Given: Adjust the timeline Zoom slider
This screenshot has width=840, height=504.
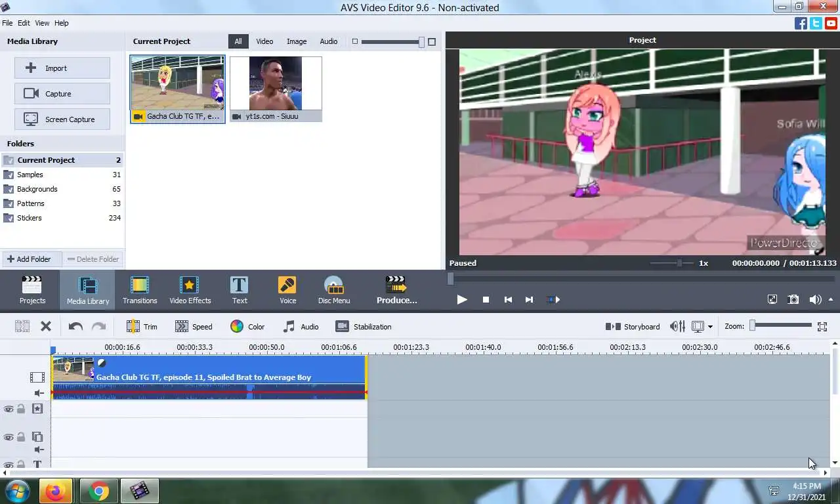Looking at the screenshot, I should click(781, 325).
